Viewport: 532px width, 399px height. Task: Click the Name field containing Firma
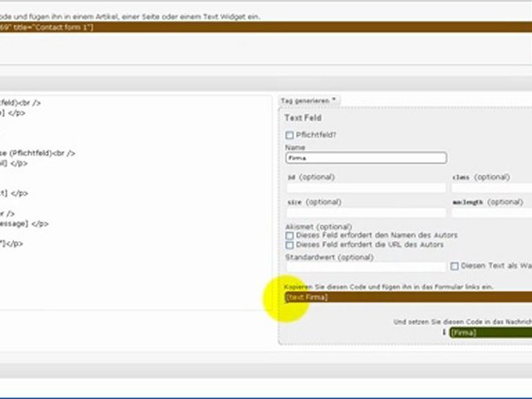pos(365,158)
